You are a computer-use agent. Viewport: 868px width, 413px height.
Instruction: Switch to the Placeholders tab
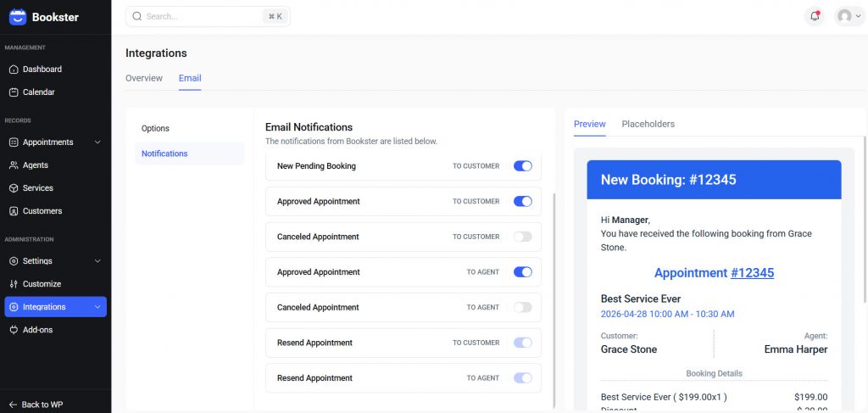tap(648, 124)
